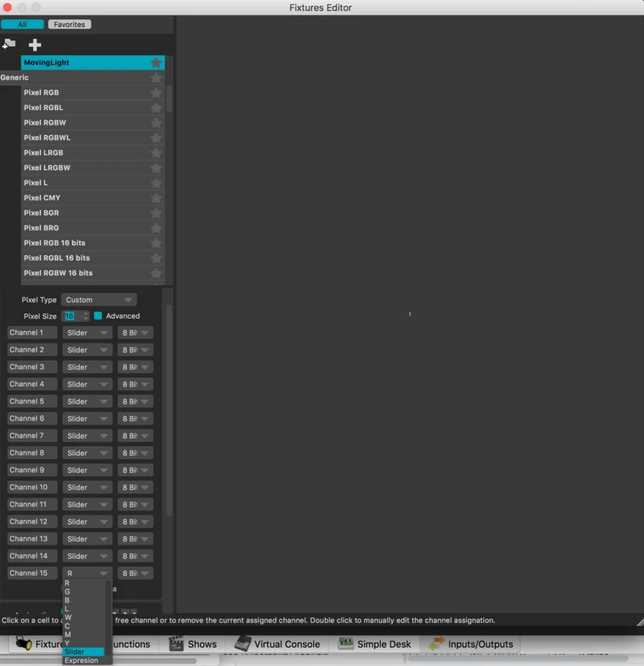Image resolution: width=644 pixels, height=666 pixels.
Task: Star the Pixel BRG fixture
Action: (156, 228)
